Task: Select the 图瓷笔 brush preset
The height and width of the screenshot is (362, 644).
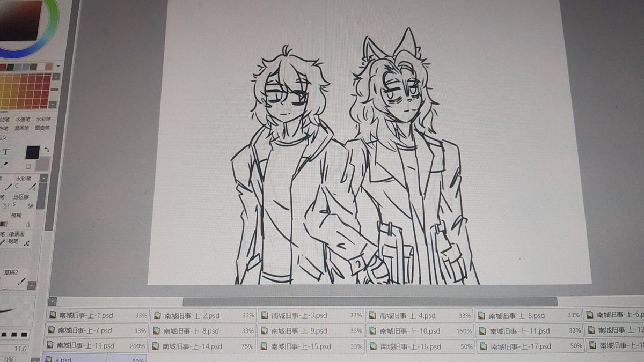Action: point(42,128)
